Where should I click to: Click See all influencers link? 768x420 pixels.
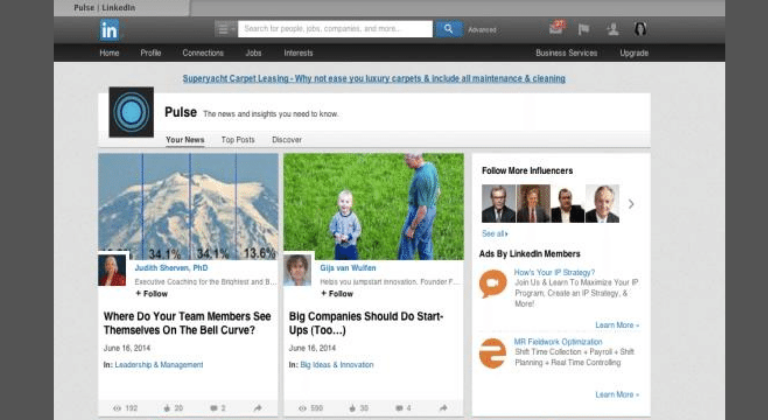click(x=495, y=234)
